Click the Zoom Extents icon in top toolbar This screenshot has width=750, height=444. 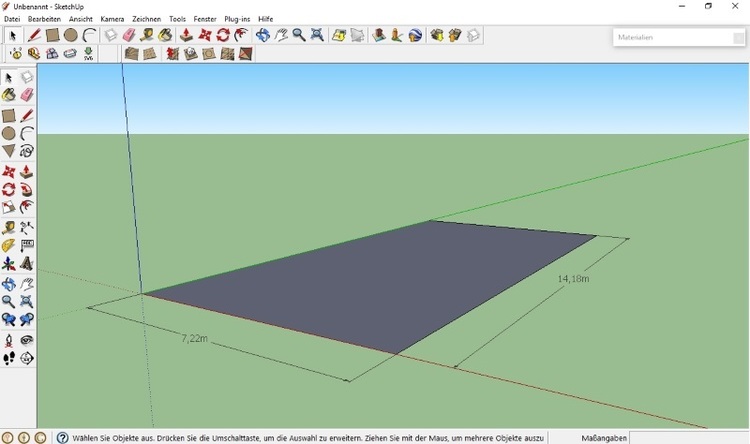(x=317, y=35)
